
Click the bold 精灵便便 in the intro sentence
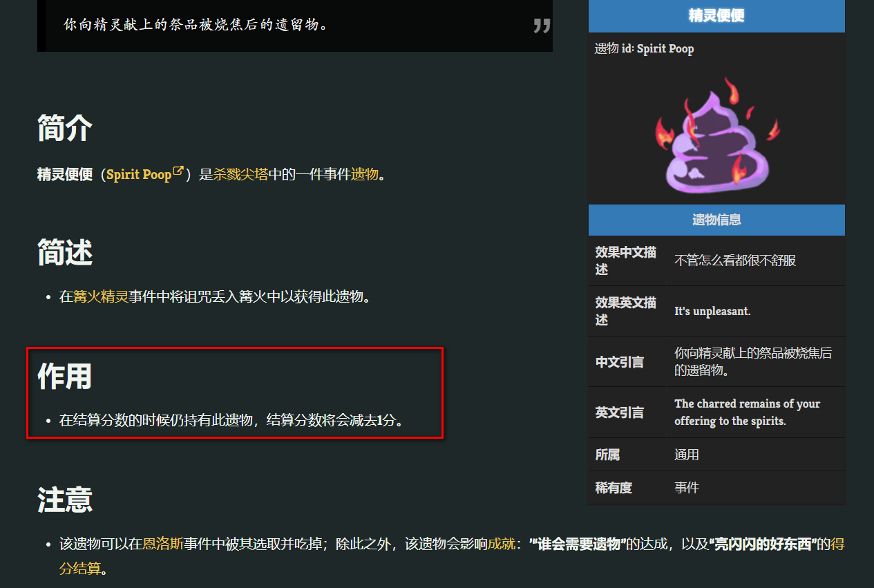tap(65, 174)
